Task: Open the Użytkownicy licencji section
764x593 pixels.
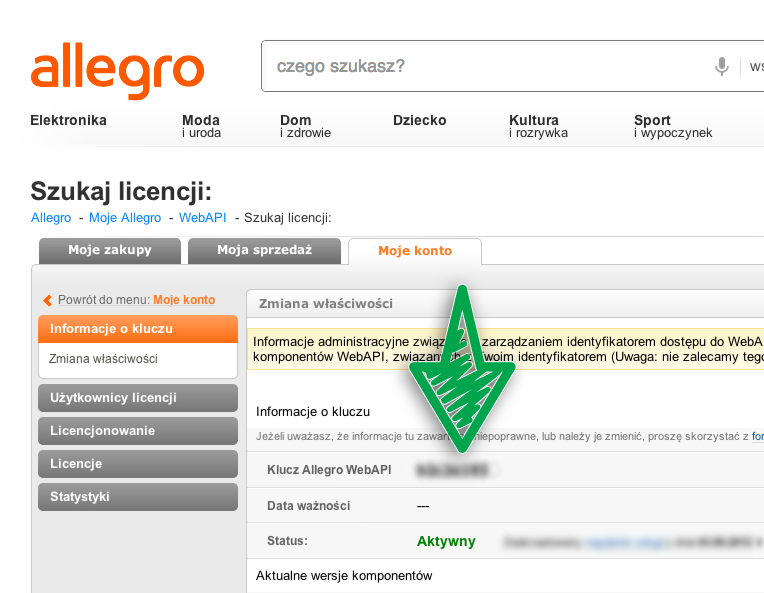Action: 138,398
